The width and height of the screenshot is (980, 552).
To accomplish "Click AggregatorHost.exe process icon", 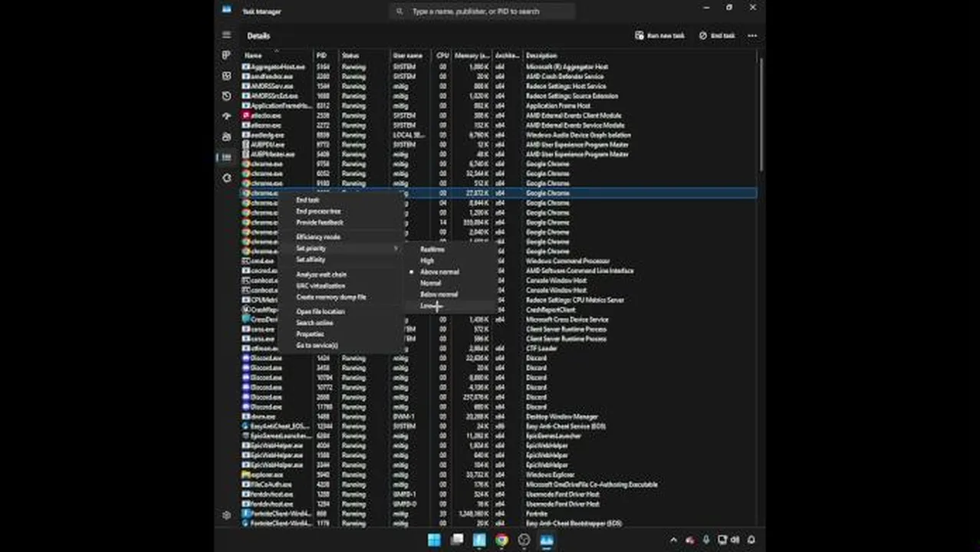I will coord(246,67).
